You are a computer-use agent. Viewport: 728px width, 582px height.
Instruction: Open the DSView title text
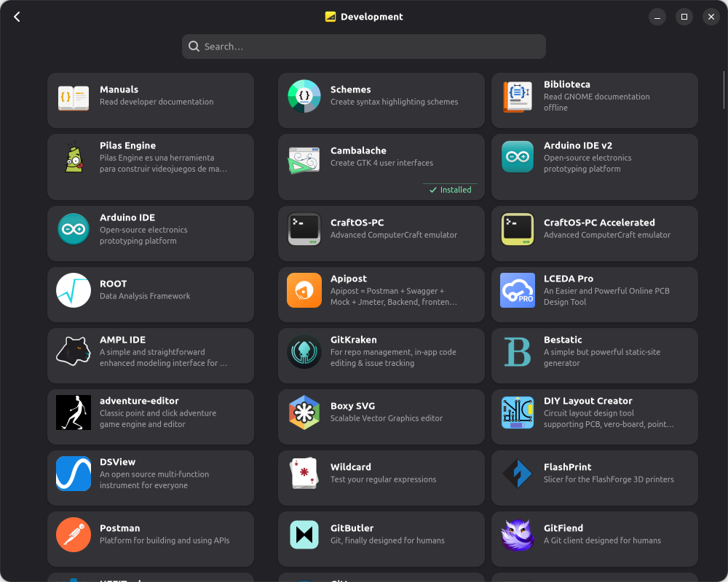click(117, 462)
